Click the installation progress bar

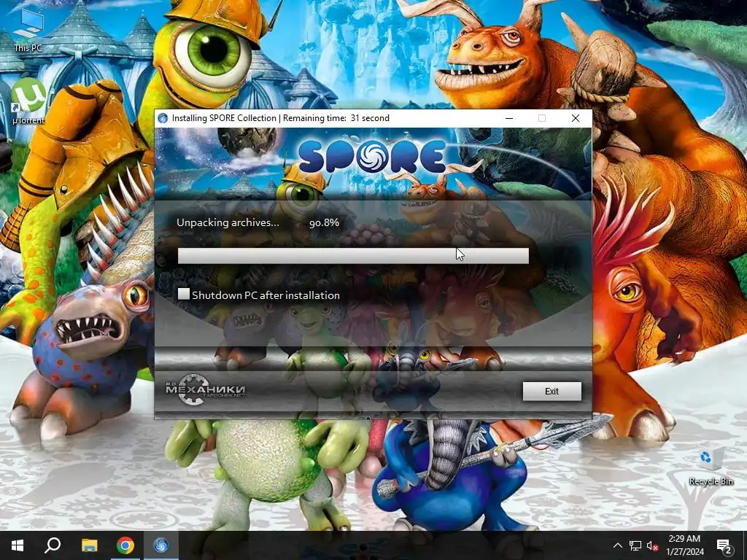click(353, 256)
